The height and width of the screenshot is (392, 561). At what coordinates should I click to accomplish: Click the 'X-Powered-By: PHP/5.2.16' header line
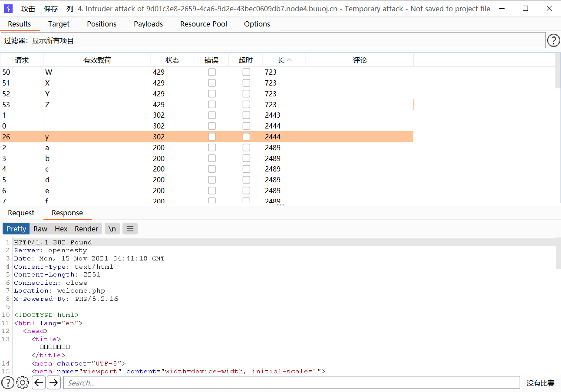pyautogui.click(x=66, y=299)
